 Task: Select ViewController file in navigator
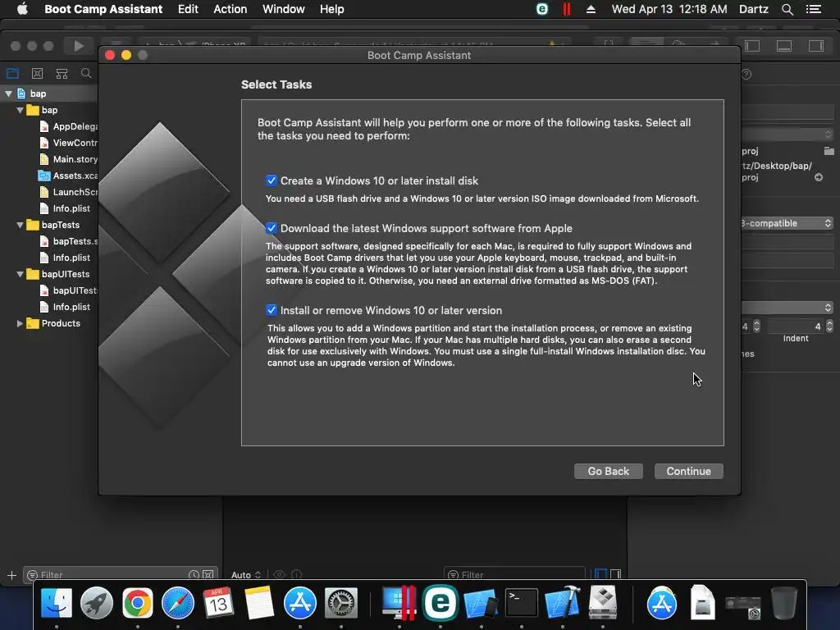click(69, 143)
